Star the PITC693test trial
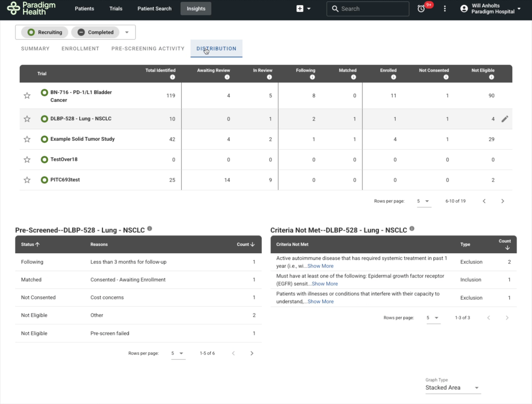Viewport: 532px width, 404px height. [x=27, y=180]
